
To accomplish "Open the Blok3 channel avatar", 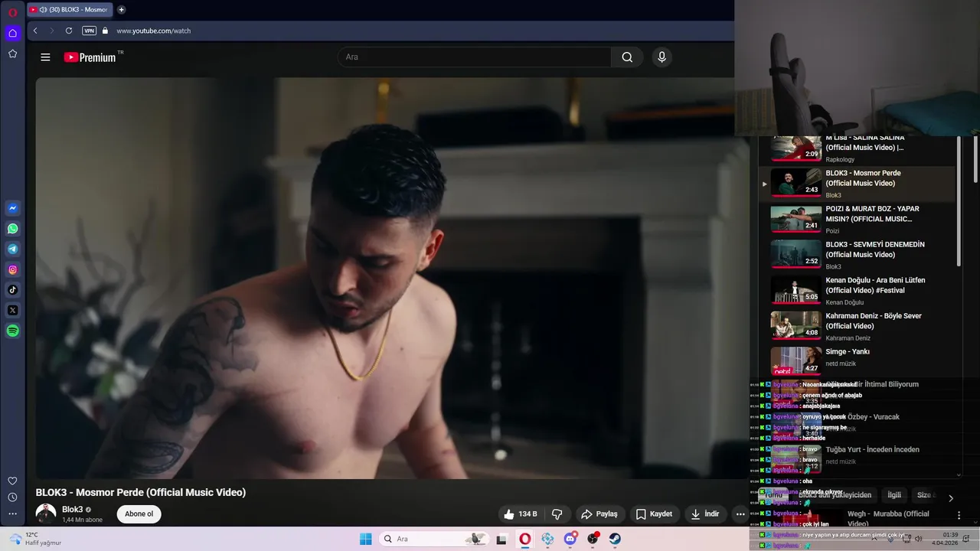I will pyautogui.click(x=46, y=514).
